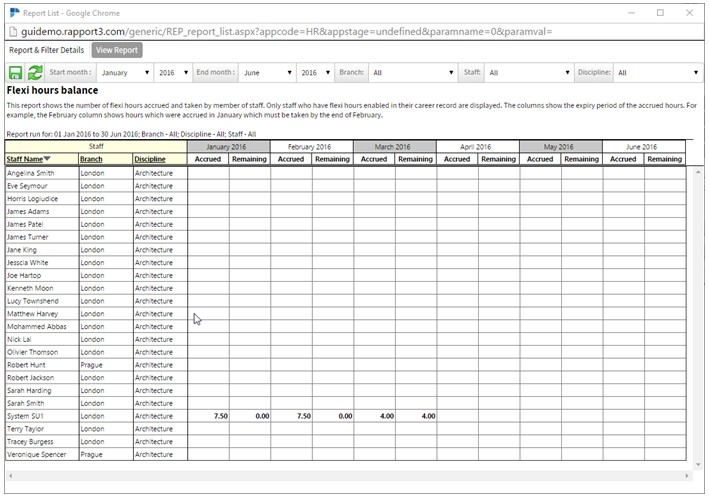Click the Flexi hours balance report title
The image size is (709, 497).
pyautogui.click(x=52, y=90)
